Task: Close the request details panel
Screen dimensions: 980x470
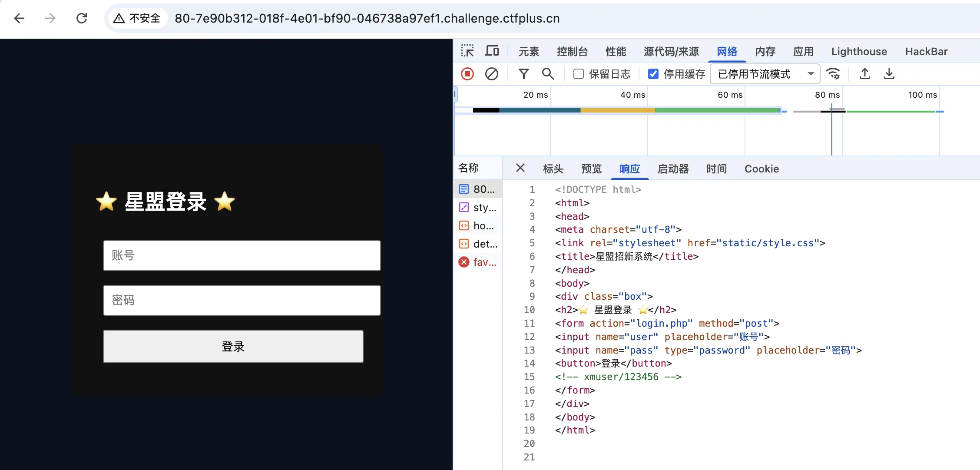Action: point(520,168)
